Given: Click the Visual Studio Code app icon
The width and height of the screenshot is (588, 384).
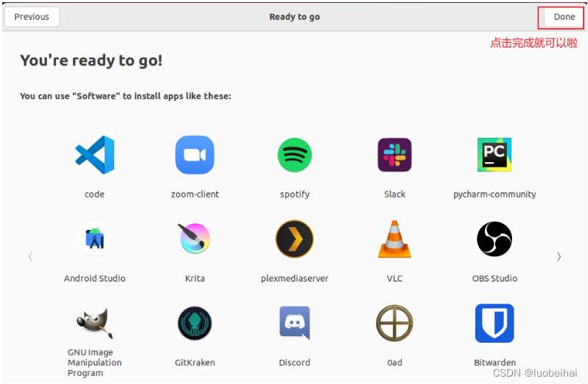Looking at the screenshot, I should click(x=95, y=155).
